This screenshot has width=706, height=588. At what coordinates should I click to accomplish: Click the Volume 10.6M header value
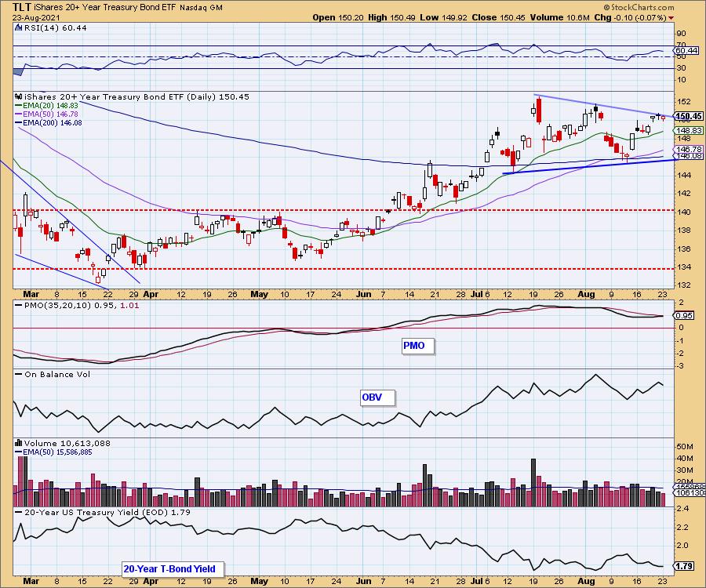click(x=559, y=17)
